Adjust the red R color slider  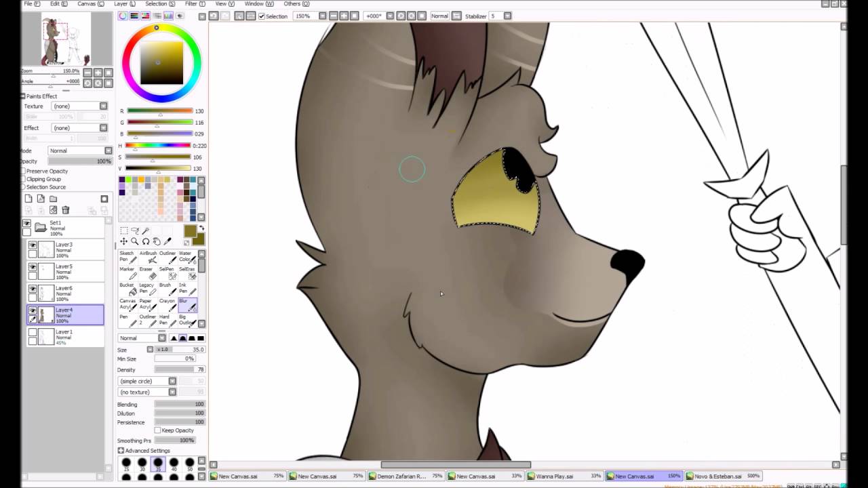(x=160, y=111)
